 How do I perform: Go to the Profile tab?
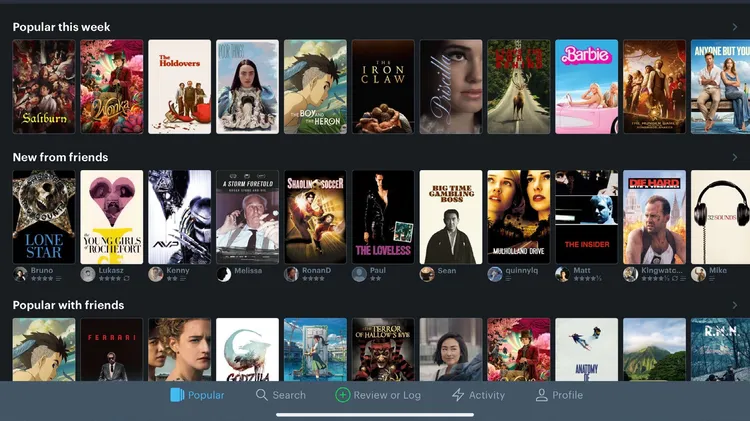(x=559, y=395)
